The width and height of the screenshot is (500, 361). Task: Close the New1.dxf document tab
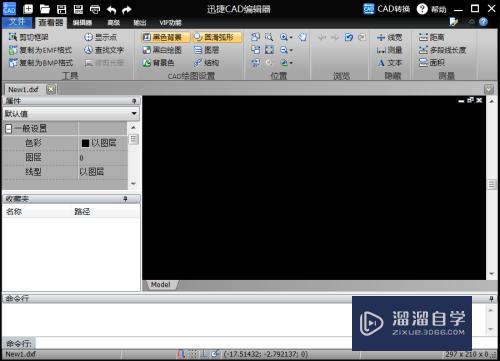(51, 89)
